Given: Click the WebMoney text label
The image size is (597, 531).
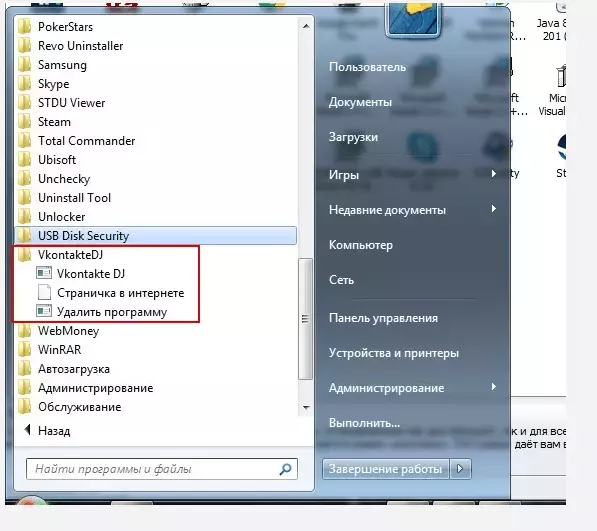Looking at the screenshot, I should point(69,331).
